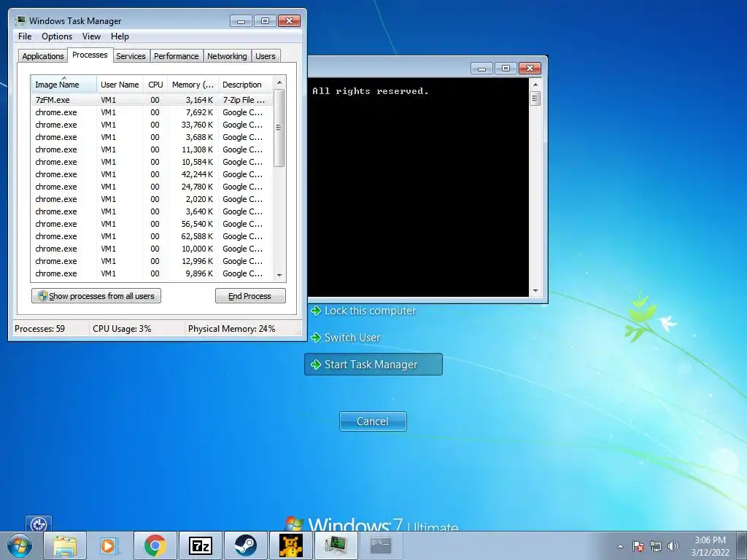Open the File menu in Task Manager
Image resolution: width=747 pixels, height=560 pixels.
[x=25, y=36]
